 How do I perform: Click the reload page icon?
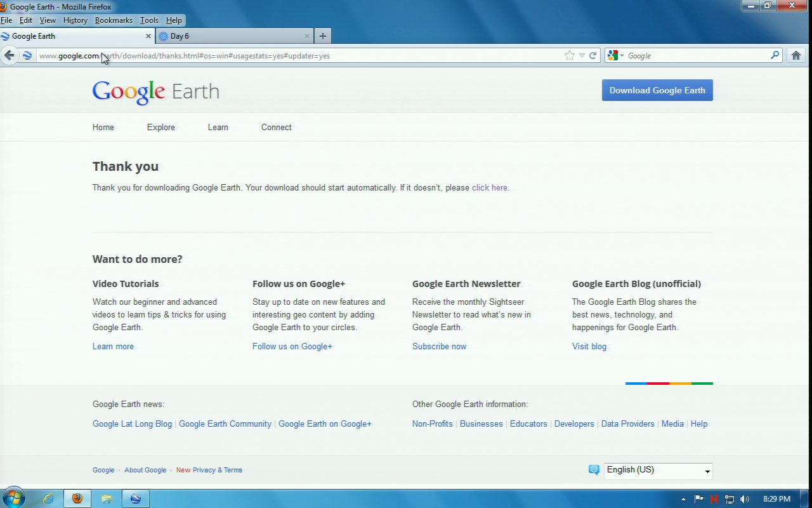(x=593, y=55)
